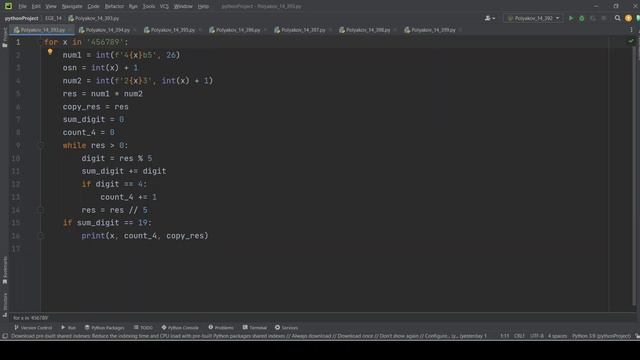Viewport: 640px width, 360px height.
Task: Close the Polyakov_14_395.py tab
Action: [200, 30]
